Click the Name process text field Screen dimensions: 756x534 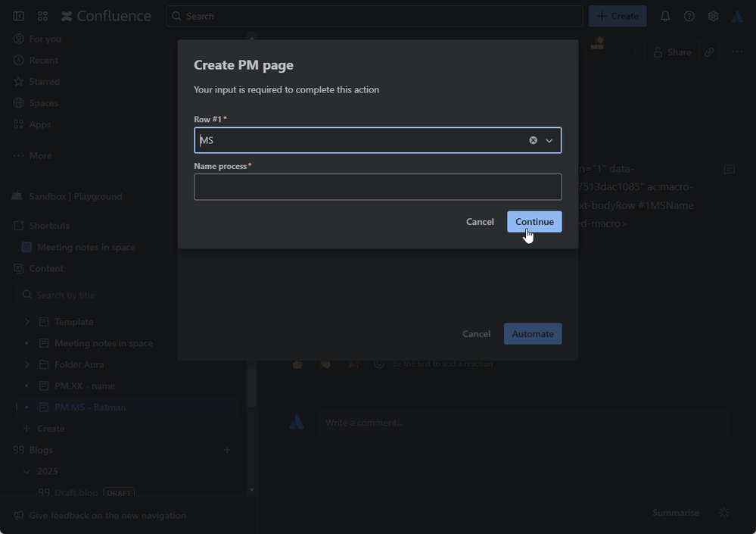(378, 186)
